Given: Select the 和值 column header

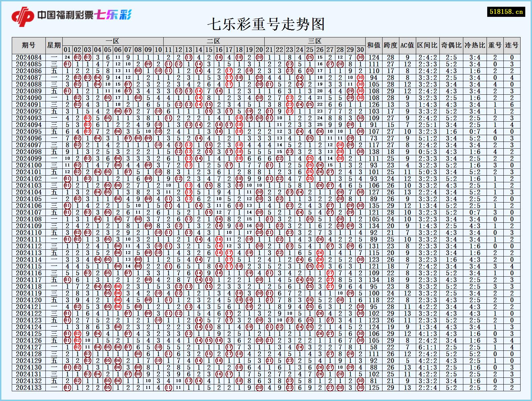Looking at the screenshot, I should (x=374, y=45).
